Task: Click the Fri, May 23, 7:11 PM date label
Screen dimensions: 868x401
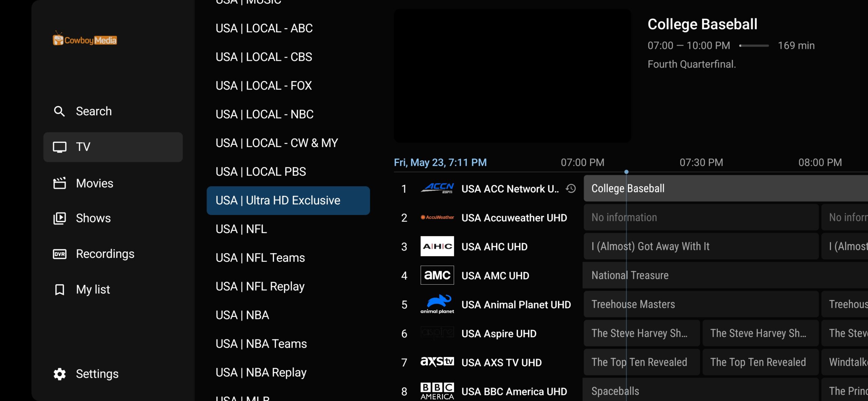Action: (x=440, y=163)
